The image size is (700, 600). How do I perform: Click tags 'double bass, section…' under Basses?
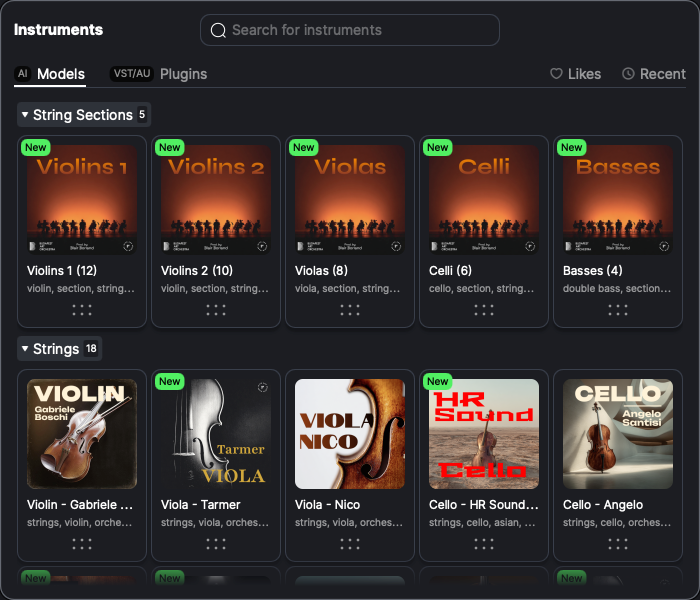pos(617,288)
